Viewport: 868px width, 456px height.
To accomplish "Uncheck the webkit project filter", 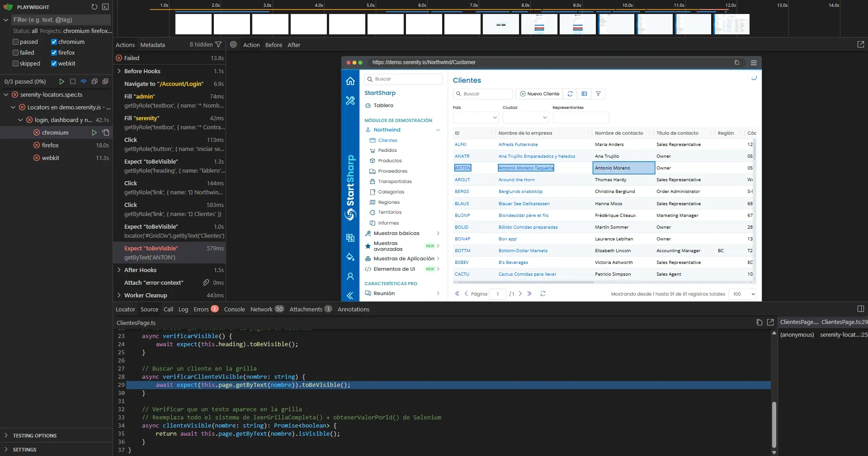I will [54, 63].
